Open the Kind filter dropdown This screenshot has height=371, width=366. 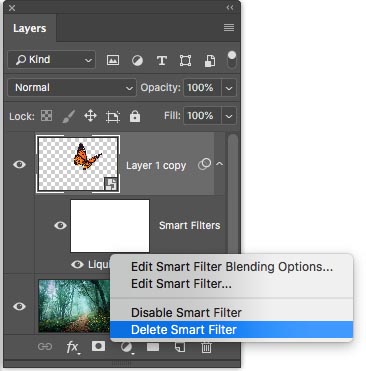[x=52, y=60]
